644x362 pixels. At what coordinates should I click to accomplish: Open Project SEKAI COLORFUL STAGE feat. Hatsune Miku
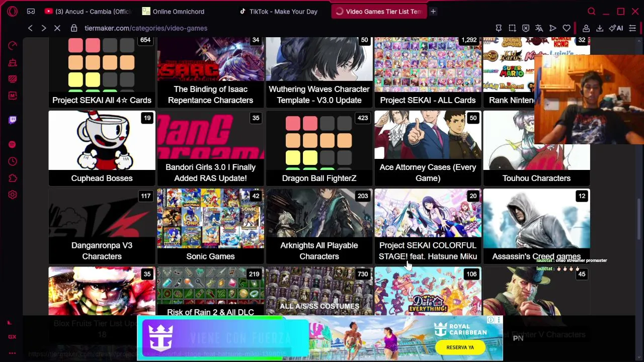point(428,226)
